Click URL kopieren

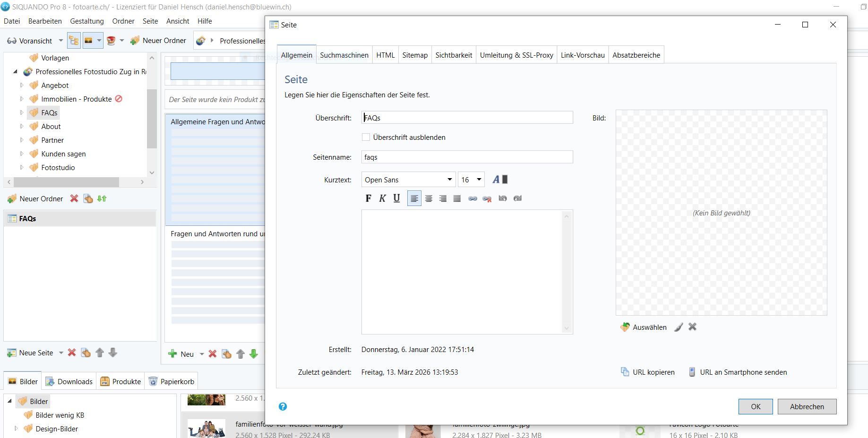648,372
